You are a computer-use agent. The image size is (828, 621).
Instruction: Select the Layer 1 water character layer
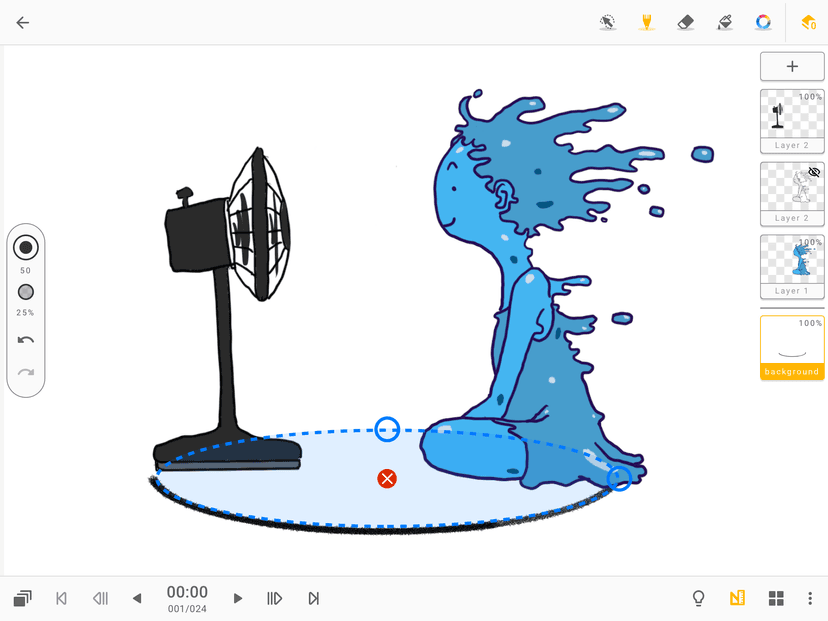(792, 267)
